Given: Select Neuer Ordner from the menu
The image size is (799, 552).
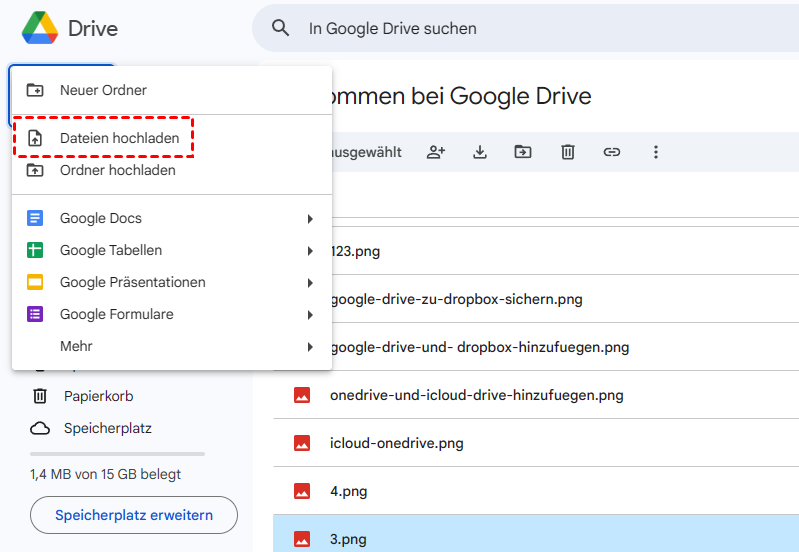Looking at the screenshot, I should [x=103, y=90].
